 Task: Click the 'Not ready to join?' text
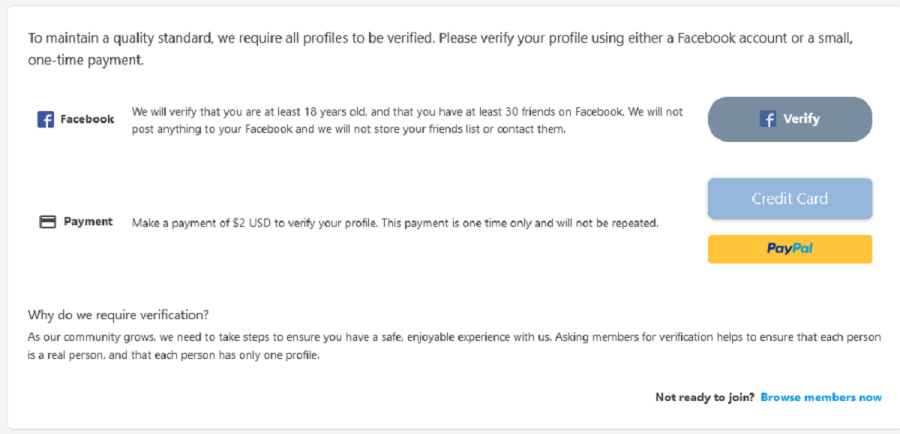[704, 397]
